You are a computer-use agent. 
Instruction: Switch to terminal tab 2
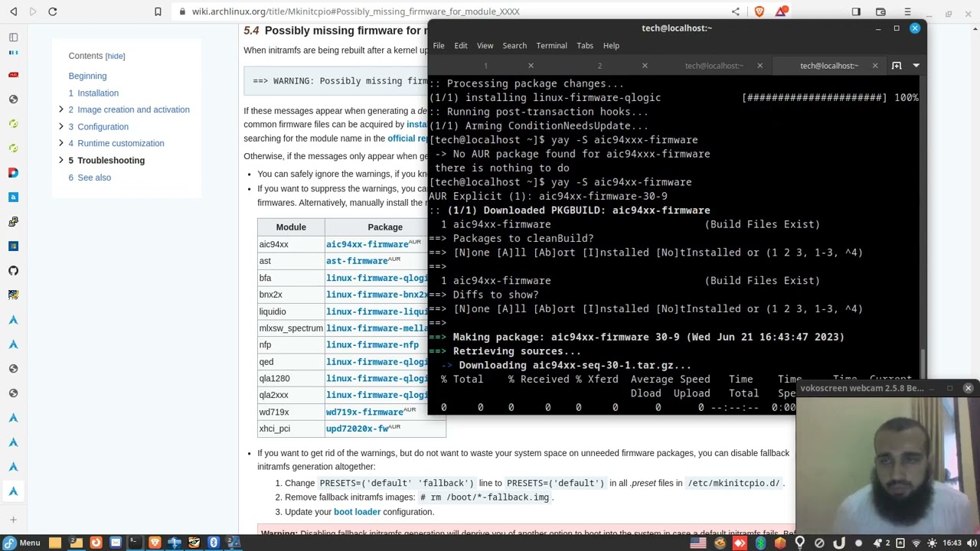pyautogui.click(x=599, y=66)
